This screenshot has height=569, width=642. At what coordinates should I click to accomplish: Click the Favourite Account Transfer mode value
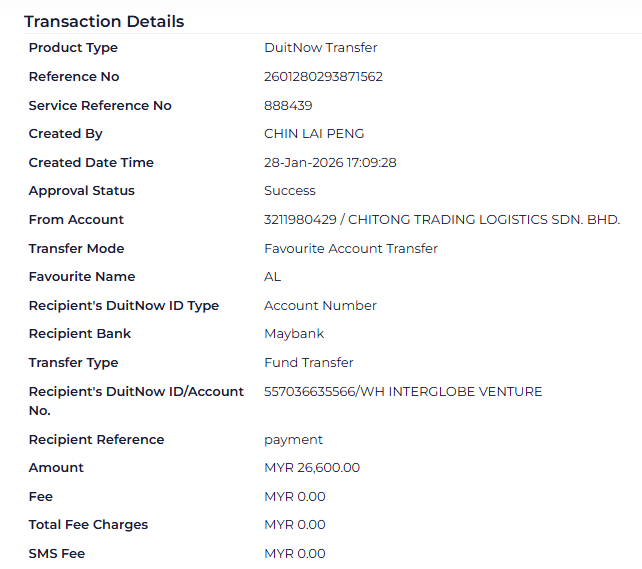350,249
